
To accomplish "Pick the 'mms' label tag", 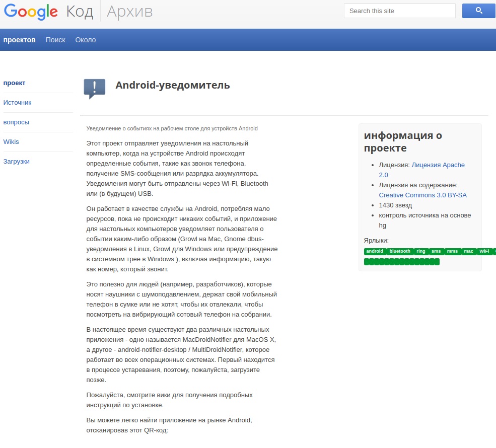I will pos(452,251).
